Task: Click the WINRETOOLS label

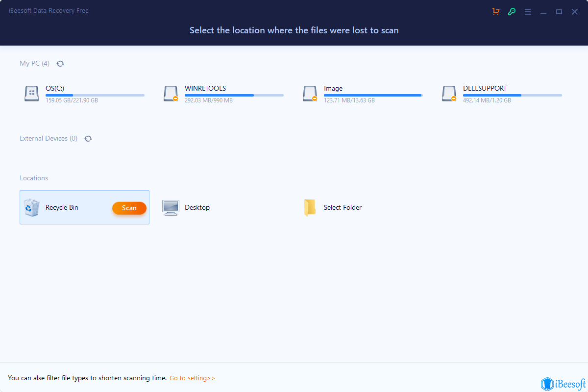Action: (205, 88)
